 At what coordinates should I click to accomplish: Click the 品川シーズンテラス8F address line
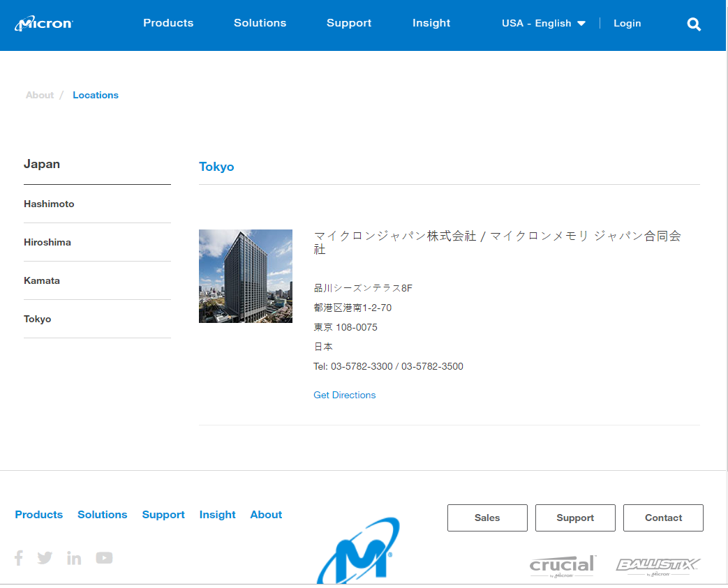tap(363, 288)
